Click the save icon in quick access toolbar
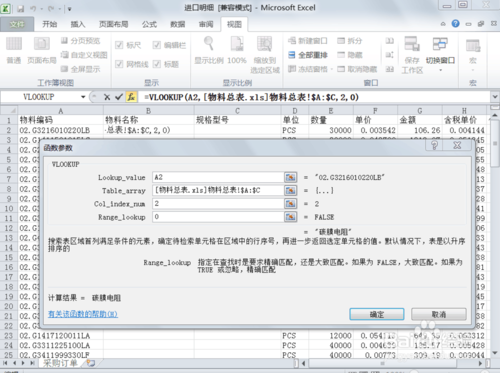Image resolution: width=500 pixels, height=373 pixels. (x=21, y=9)
